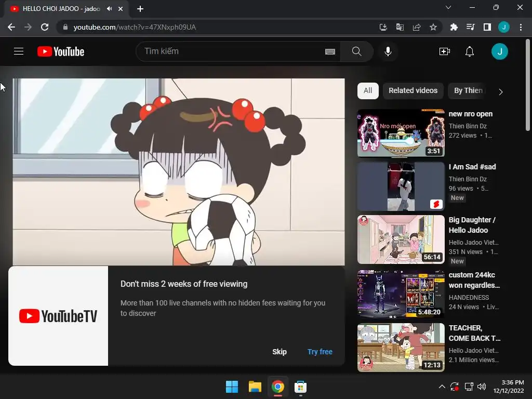This screenshot has height=399, width=532.
Task: Click the page vertical scrollbar
Action: [x=528, y=85]
